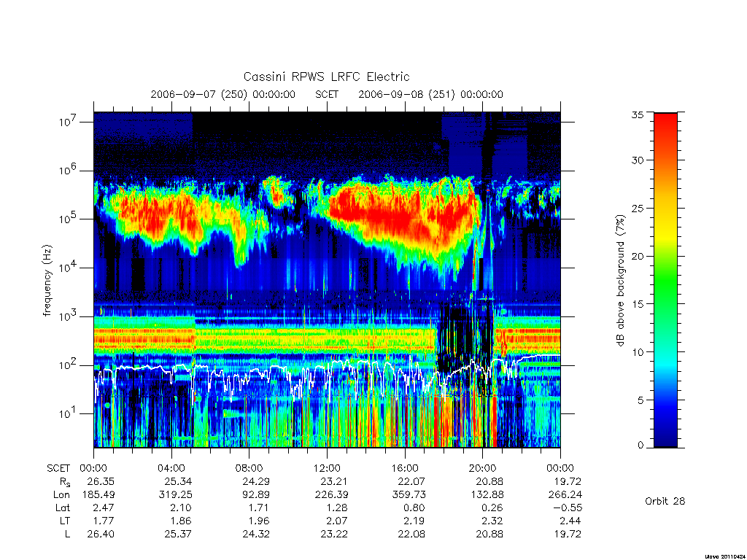Click the L value 26.40

101,534
